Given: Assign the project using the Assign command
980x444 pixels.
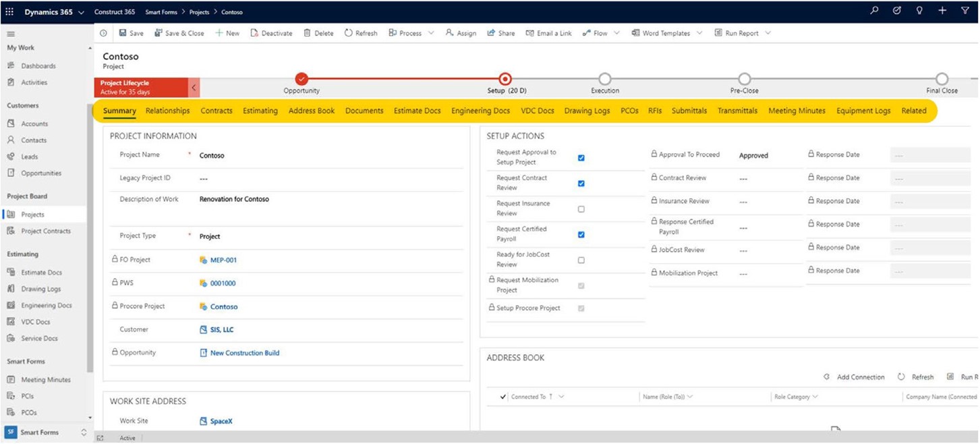Looking at the screenshot, I should [461, 33].
